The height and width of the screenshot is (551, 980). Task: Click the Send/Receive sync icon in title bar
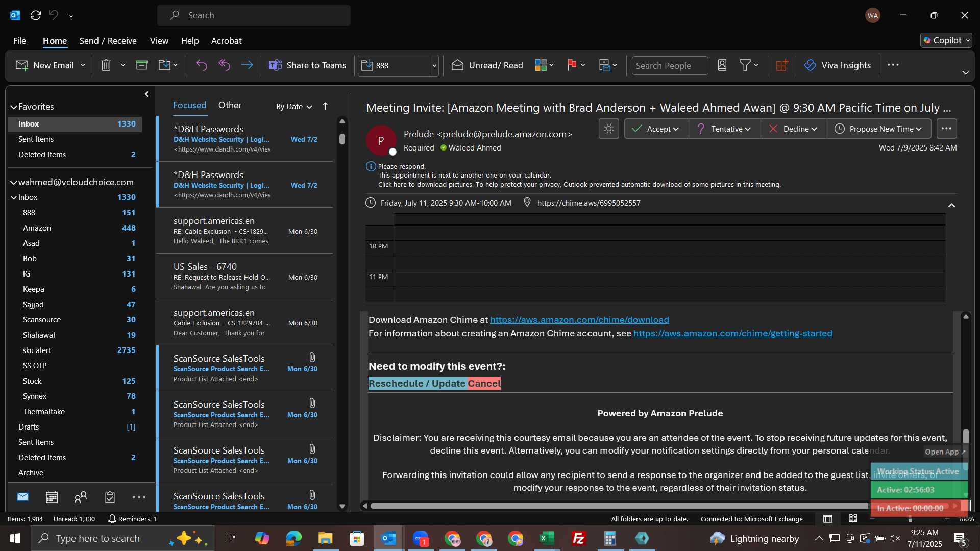click(x=36, y=15)
